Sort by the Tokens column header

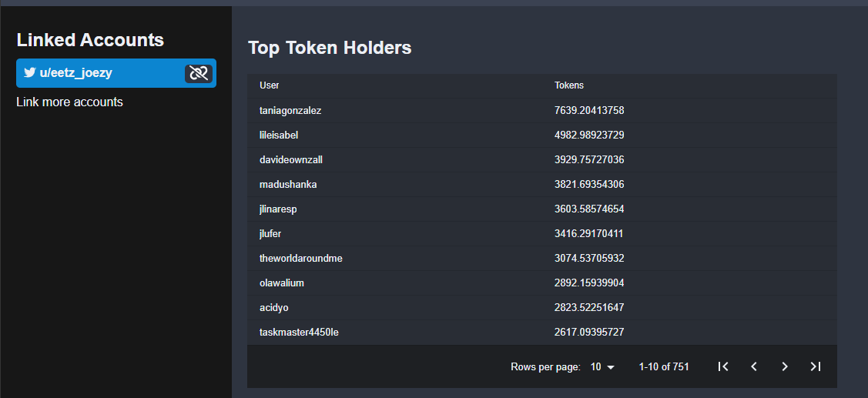[x=569, y=85]
